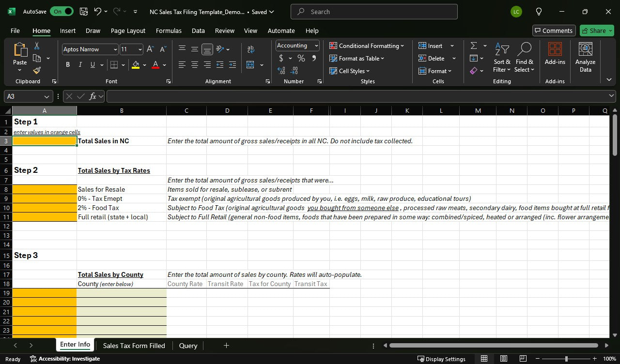Open the Comments pane button
The width and height of the screenshot is (620, 364).
pyautogui.click(x=554, y=30)
